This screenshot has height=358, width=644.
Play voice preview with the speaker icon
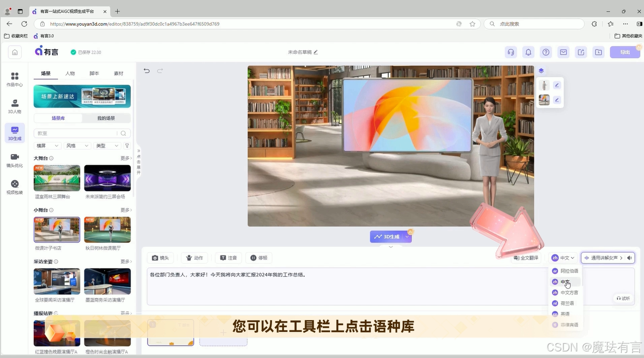630,258
